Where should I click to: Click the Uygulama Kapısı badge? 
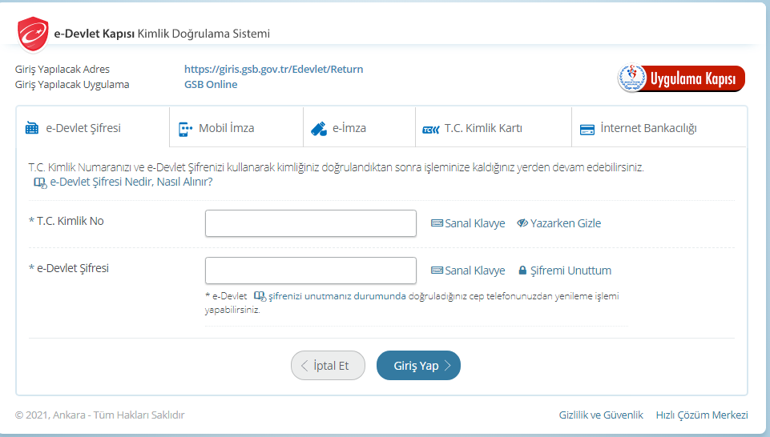click(680, 78)
